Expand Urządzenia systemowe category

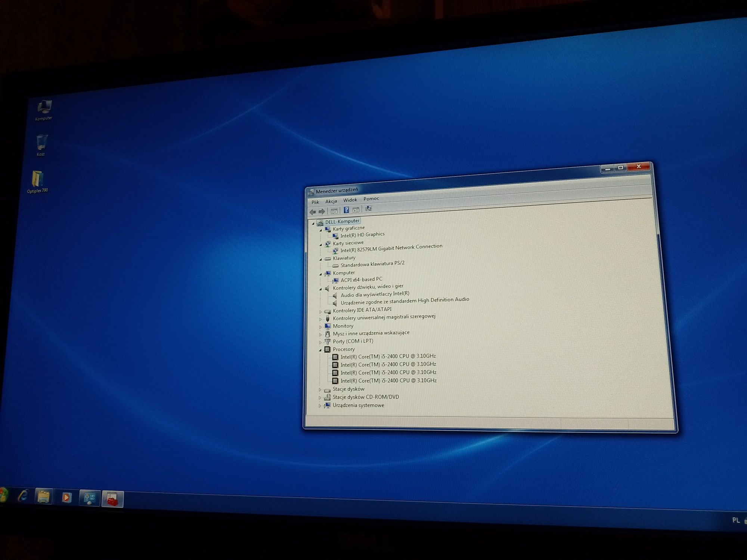[x=320, y=406]
